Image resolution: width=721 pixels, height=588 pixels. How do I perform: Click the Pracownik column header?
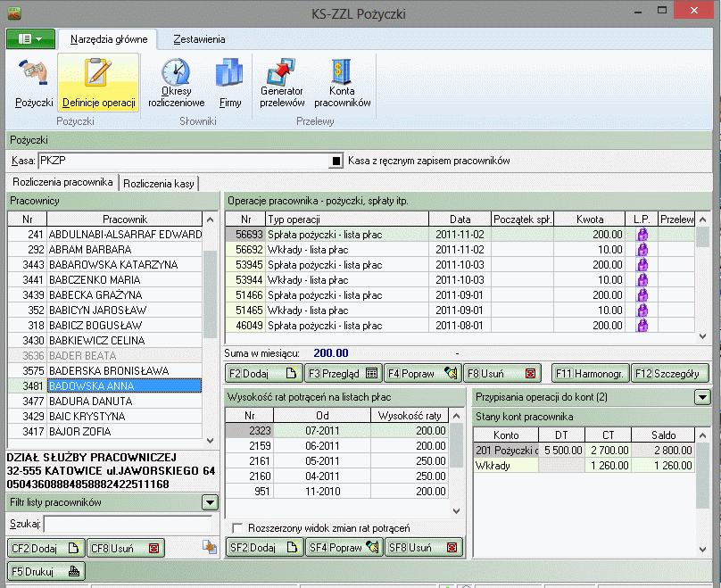click(x=125, y=219)
